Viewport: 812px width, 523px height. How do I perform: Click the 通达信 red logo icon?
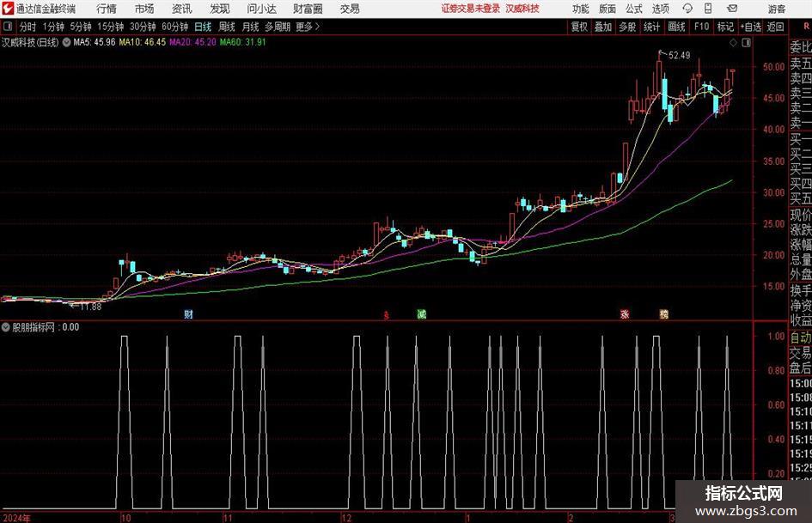[x=7, y=9]
